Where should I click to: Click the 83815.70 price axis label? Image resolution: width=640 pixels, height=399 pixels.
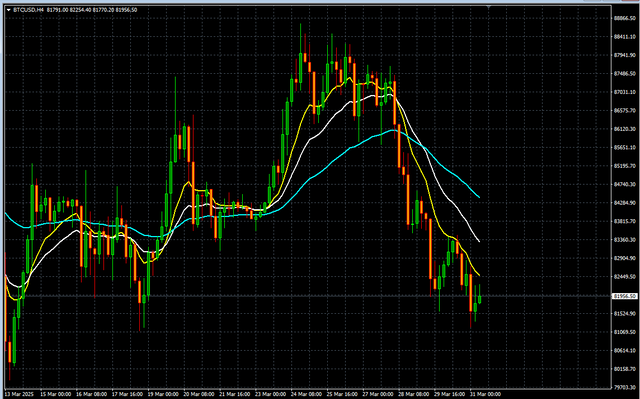(625, 221)
